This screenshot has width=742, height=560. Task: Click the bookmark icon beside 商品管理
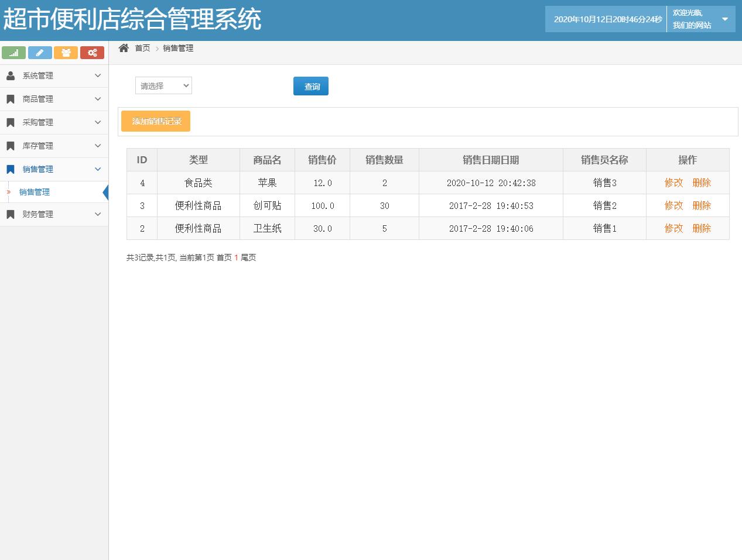pyautogui.click(x=11, y=98)
